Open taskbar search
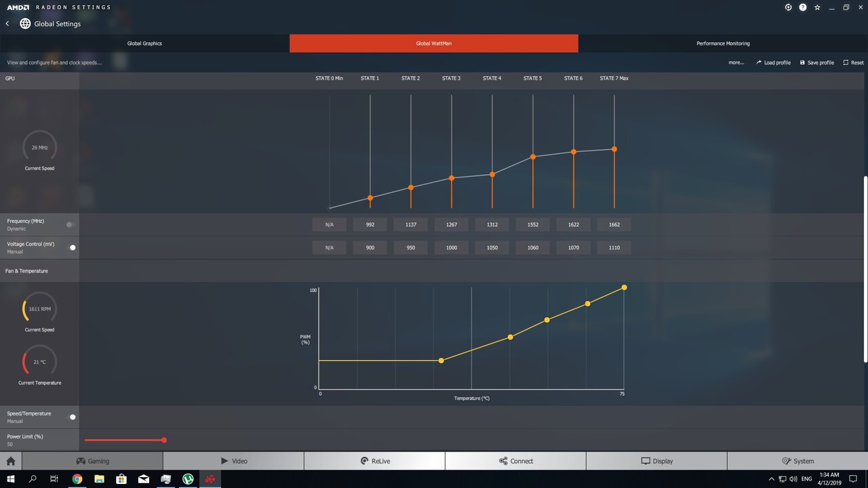This screenshot has height=488, width=868. (33, 479)
